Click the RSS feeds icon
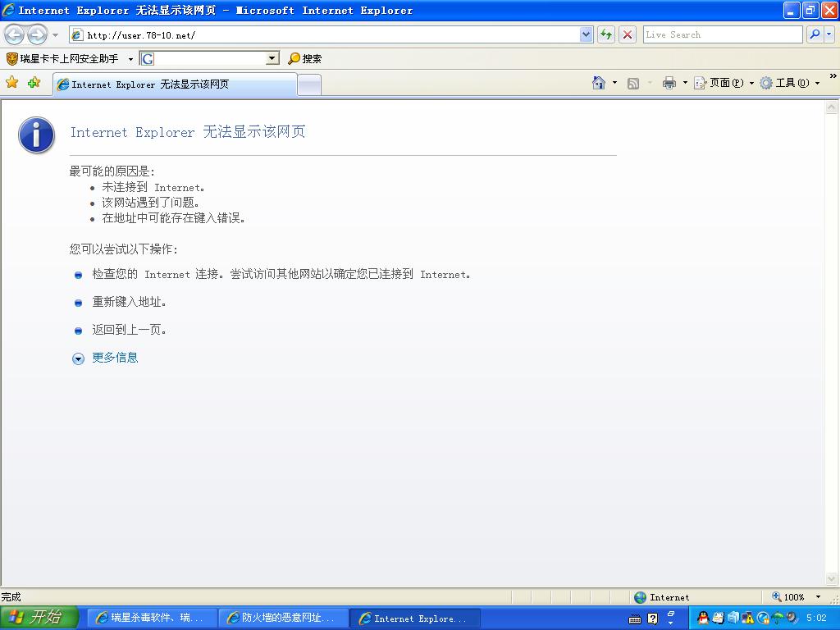 pos(632,83)
